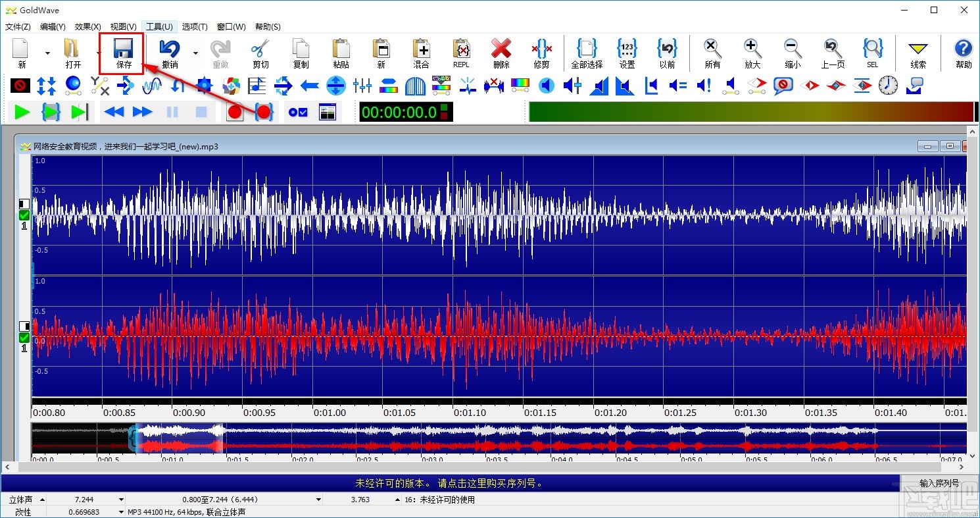Click the fast forward double arrow button

(x=143, y=113)
